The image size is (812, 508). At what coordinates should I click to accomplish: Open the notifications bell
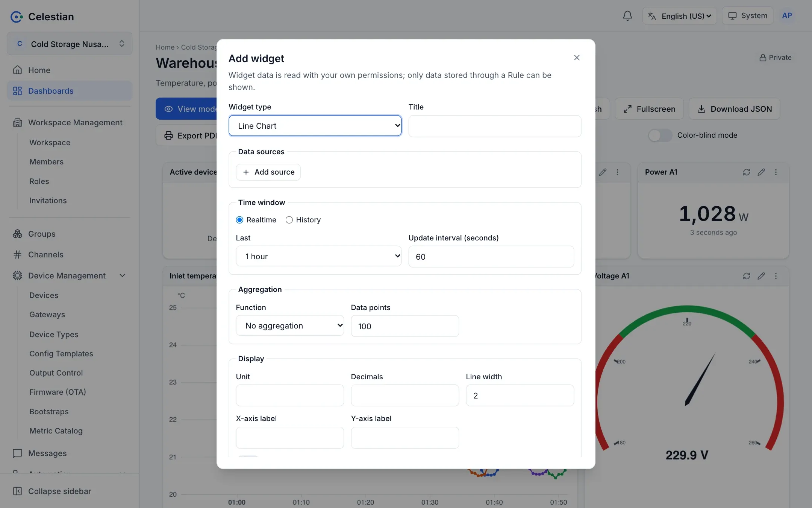[627, 16]
